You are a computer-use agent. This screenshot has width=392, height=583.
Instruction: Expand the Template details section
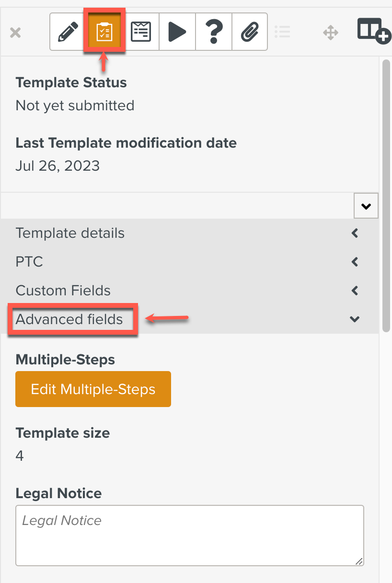pyautogui.click(x=70, y=233)
